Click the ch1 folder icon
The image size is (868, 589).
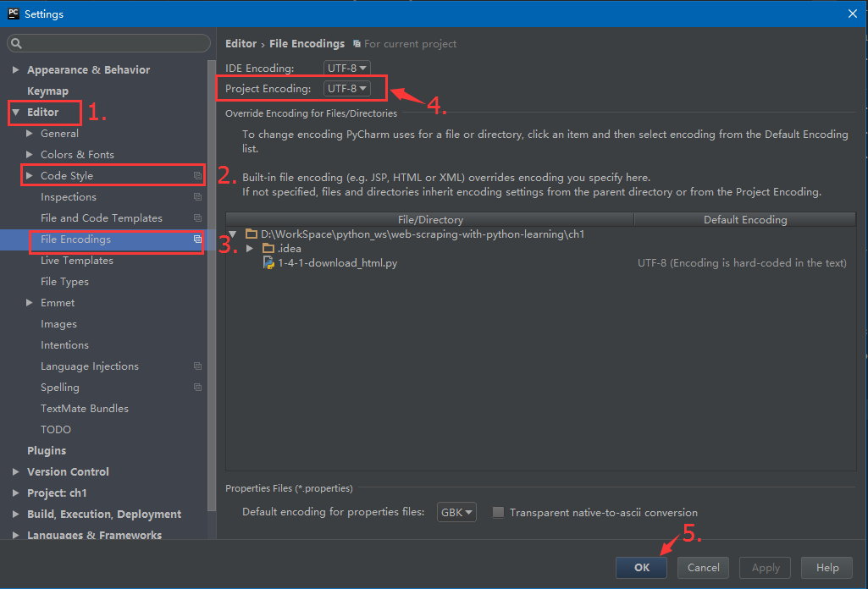(252, 234)
